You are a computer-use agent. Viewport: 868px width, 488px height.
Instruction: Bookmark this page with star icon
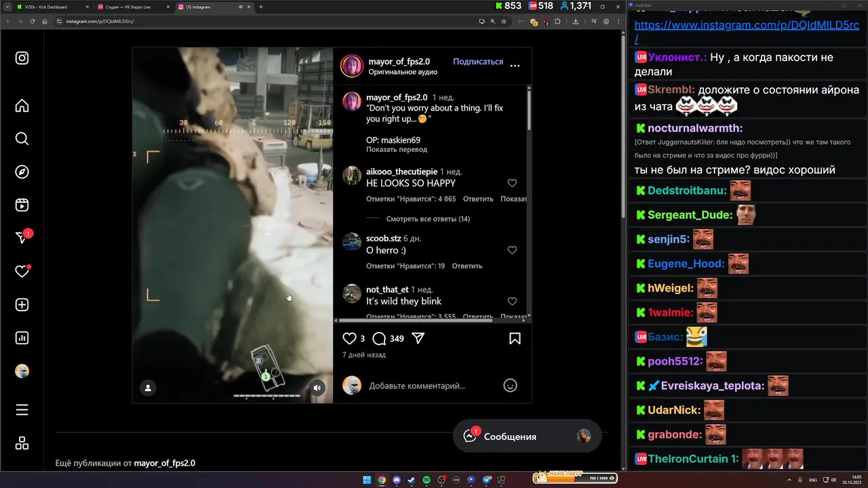504,22
